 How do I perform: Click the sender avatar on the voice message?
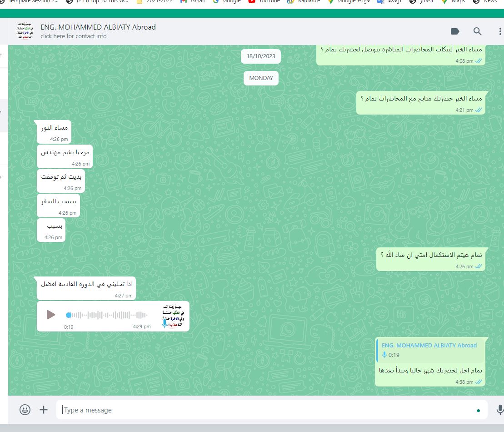coord(173,316)
